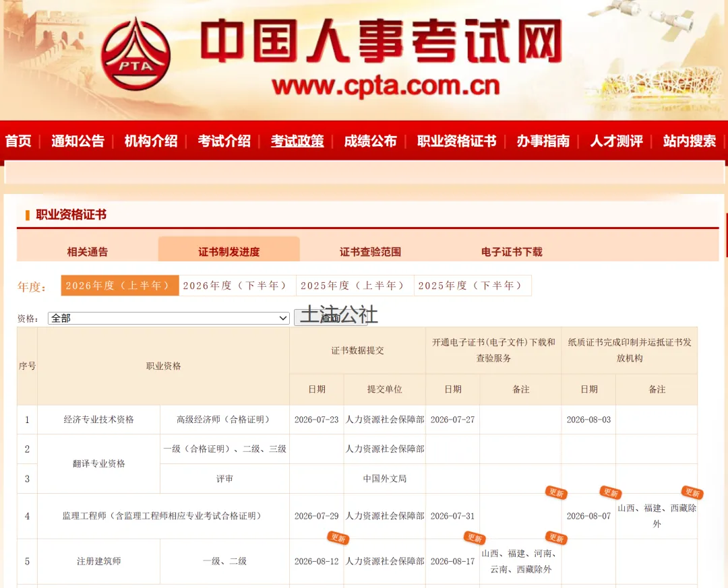Click the date 2026-07-31

coord(453,516)
